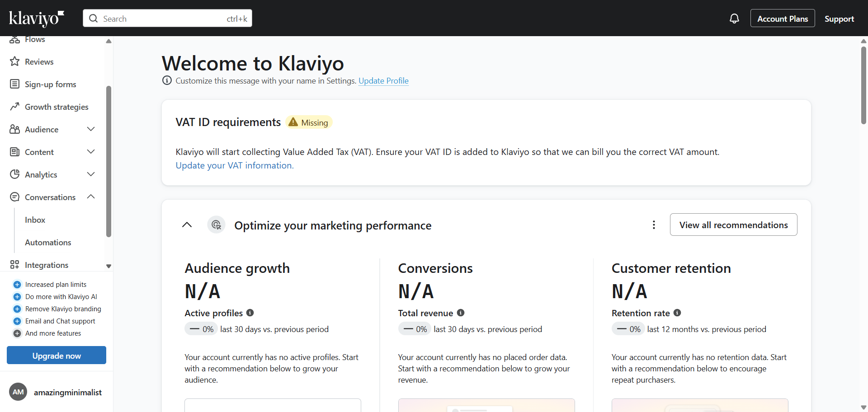Open Sign-up forms in the sidebar
868x412 pixels.
[50, 84]
